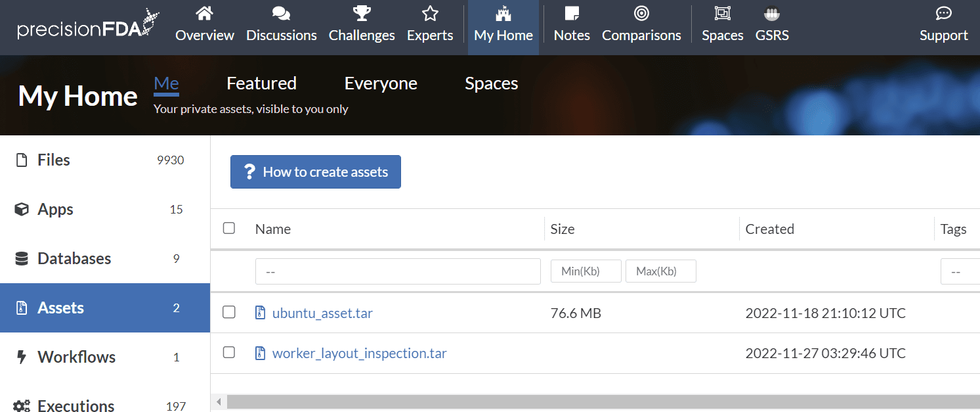Open Files in the left sidebar
The image size is (980, 412).
[54, 160]
